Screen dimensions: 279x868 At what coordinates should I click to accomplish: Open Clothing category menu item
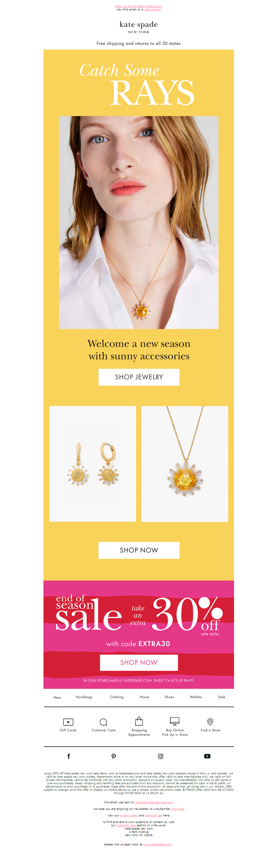(x=117, y=697)
